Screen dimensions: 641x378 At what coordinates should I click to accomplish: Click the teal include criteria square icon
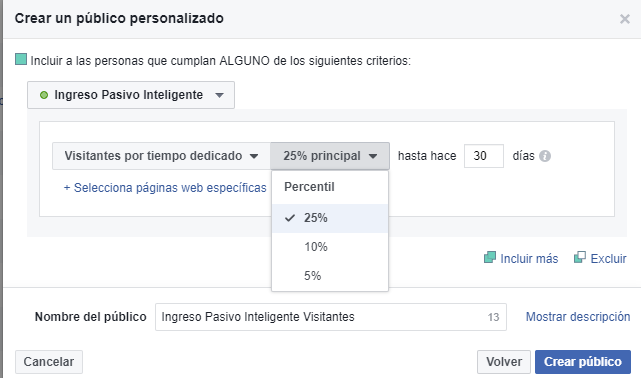point(21,59)
